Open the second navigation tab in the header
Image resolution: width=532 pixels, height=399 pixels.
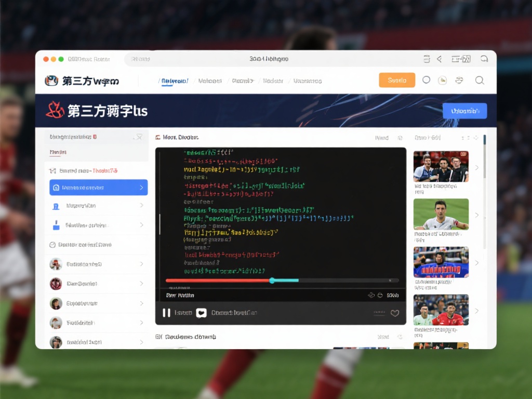pos(210,81)
